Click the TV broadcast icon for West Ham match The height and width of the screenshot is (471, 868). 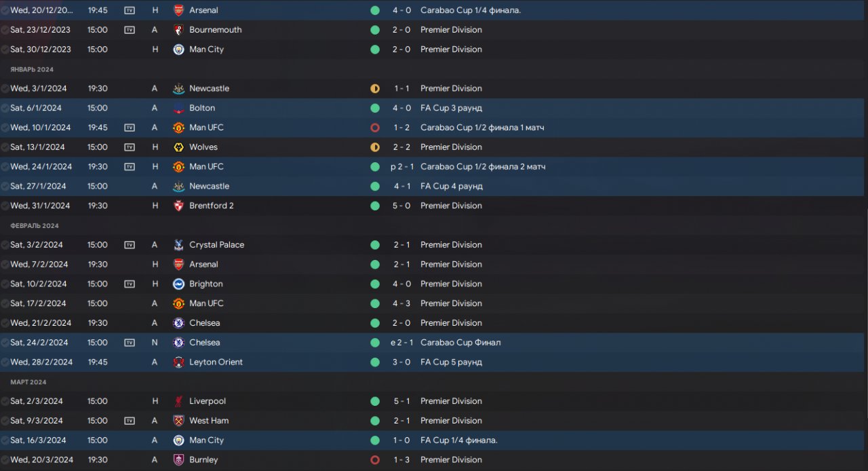130,421
